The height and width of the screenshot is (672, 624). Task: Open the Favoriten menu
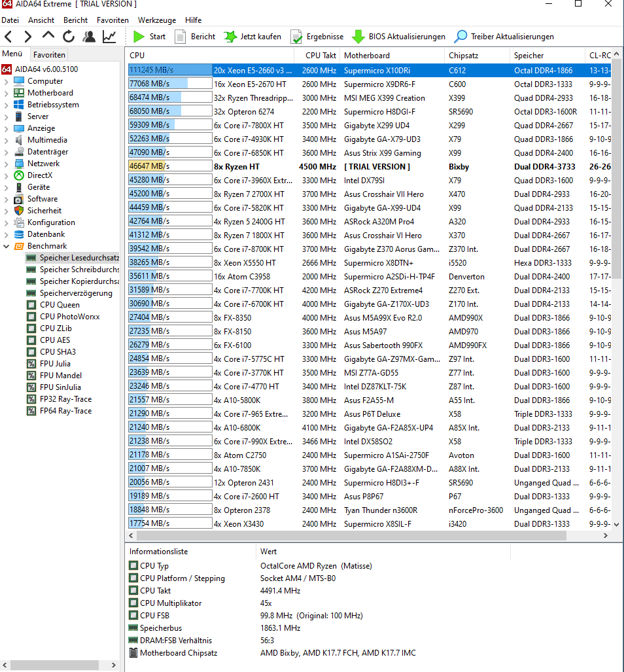pos(113,20)
